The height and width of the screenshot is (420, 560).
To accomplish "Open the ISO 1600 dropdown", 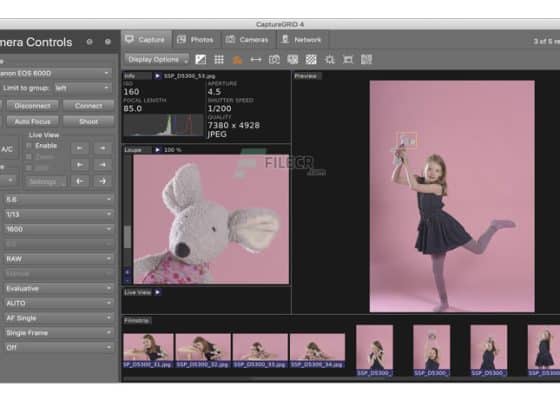I will [59, 229].
